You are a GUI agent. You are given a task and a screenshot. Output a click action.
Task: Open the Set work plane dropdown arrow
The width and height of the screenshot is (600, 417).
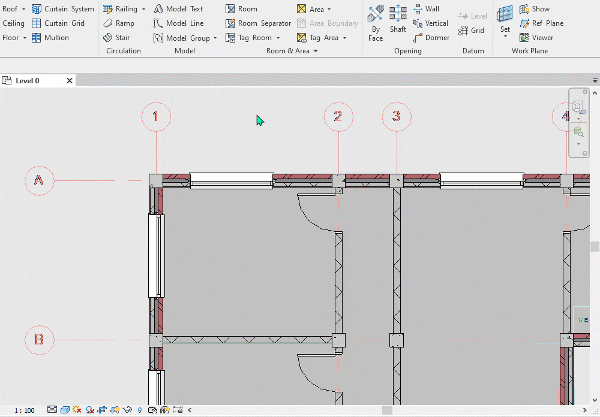pyautogui.click(x=505, y=36)
